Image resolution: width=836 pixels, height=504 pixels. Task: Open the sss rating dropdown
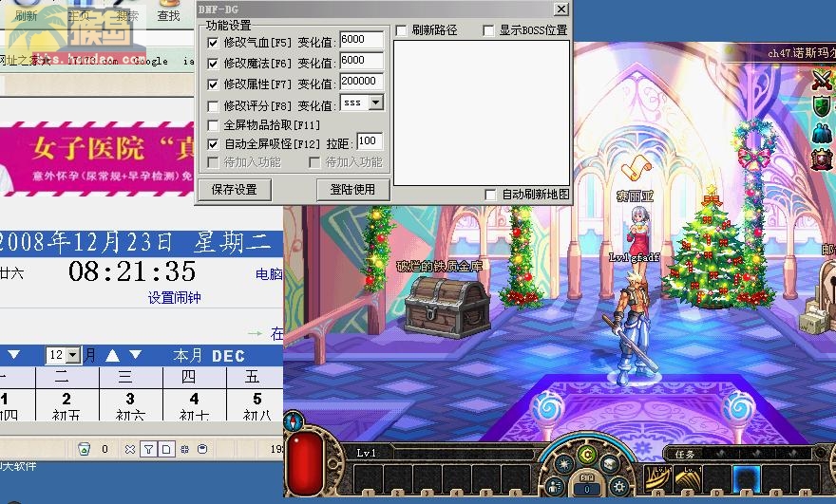click(376, 103)
